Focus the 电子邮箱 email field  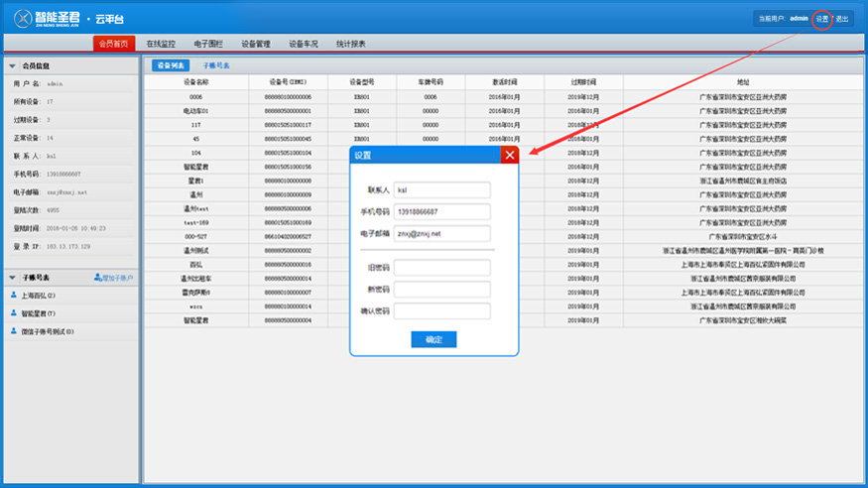click(x=441, y=234)
